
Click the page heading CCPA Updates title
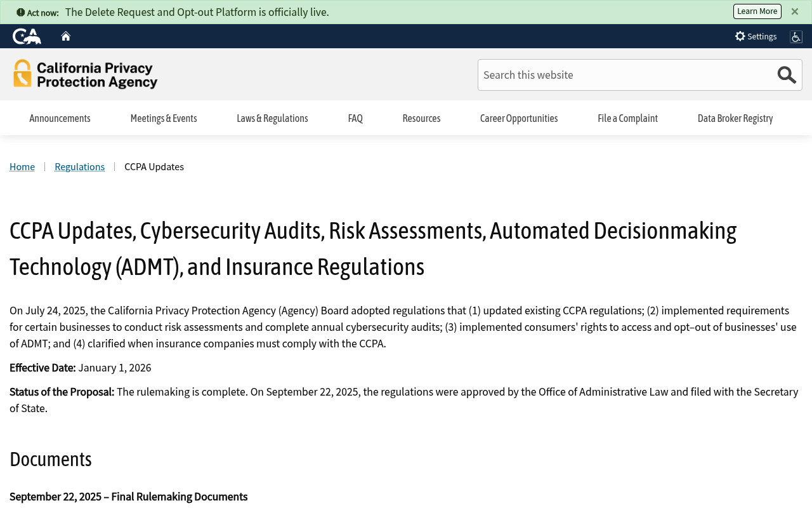click(x=373, y=248)
